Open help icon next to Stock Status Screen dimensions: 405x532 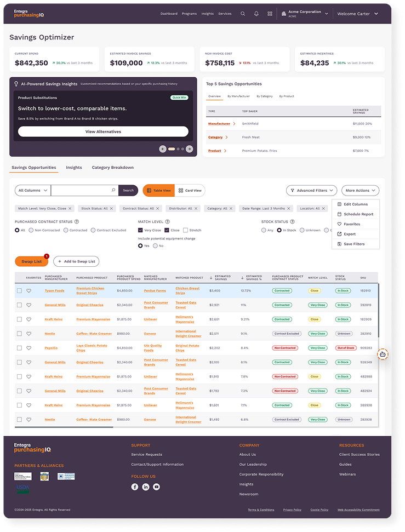pos(292,221)
